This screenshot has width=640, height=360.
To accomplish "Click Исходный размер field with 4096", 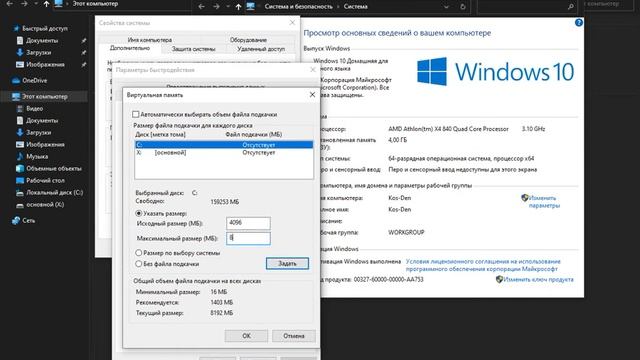I will click(248, 223).
